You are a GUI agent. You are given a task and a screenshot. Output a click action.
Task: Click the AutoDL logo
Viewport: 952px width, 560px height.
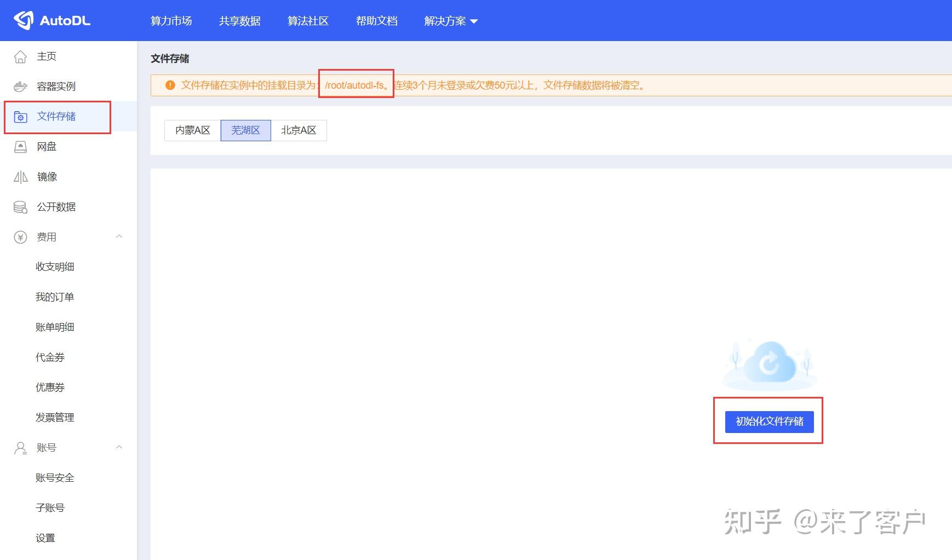52,20
